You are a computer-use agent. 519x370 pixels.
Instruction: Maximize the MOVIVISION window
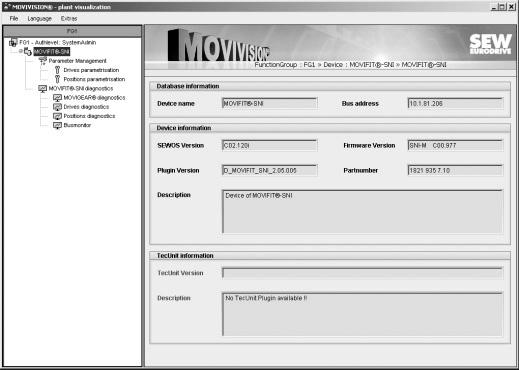tap(502, 7)
